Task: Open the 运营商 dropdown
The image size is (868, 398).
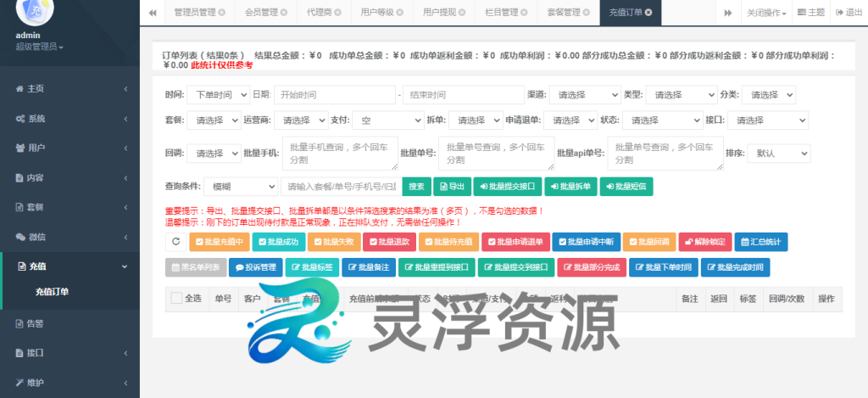Action: (x=301, y=121)
